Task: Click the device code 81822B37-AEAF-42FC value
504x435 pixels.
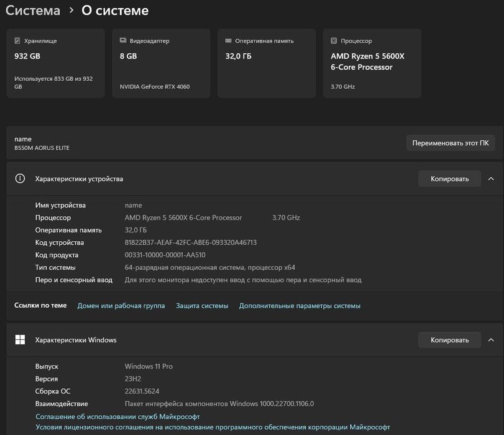Action: (x=191, y=242)
